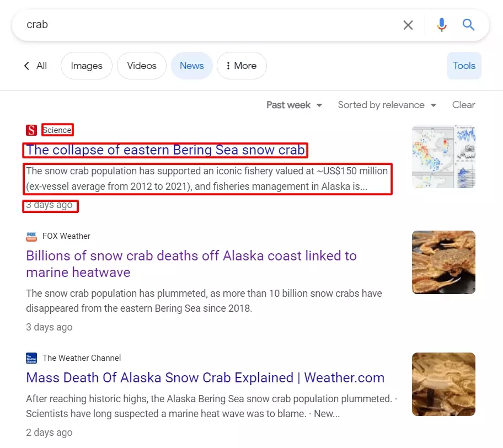Clear the search box with the X icon
Image resolution: width=503 pixels, height=448 pixels.
(408, 25)
